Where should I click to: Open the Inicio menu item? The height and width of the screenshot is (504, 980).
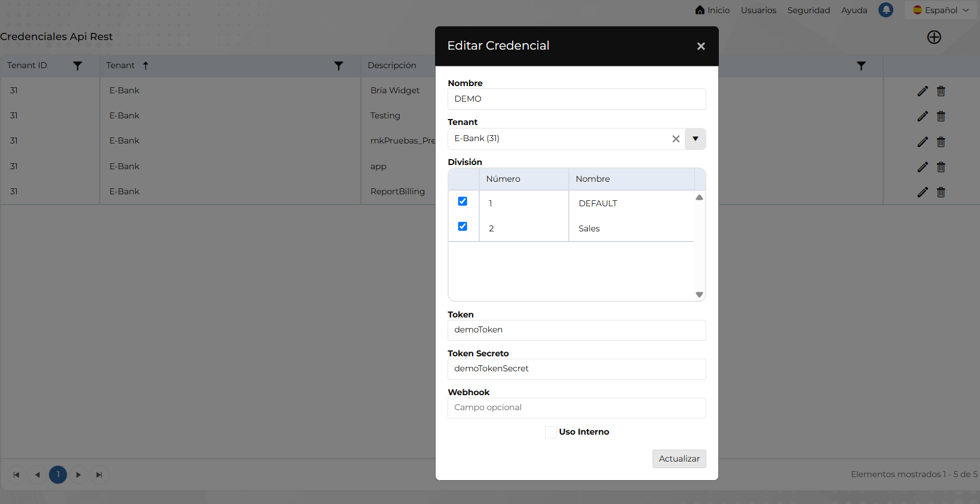click(x=712, y=10)
